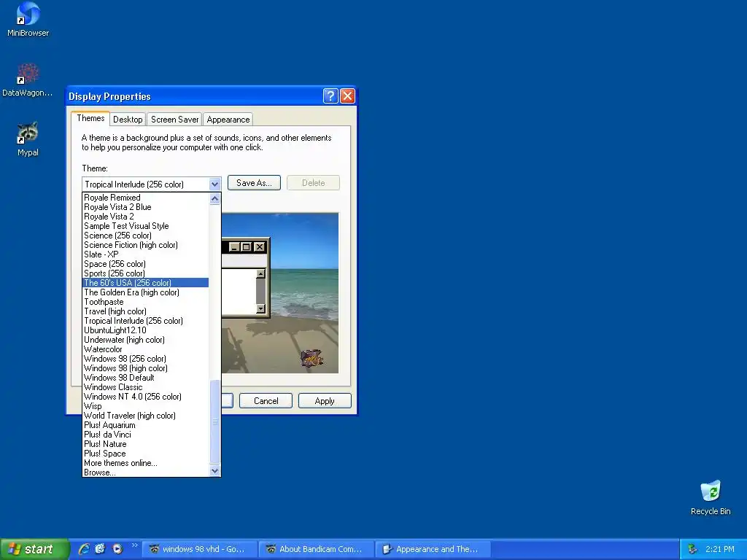Screen dimensions: 747x560
Task: Choose the Toothpaste theme
Action: (146, 302)
